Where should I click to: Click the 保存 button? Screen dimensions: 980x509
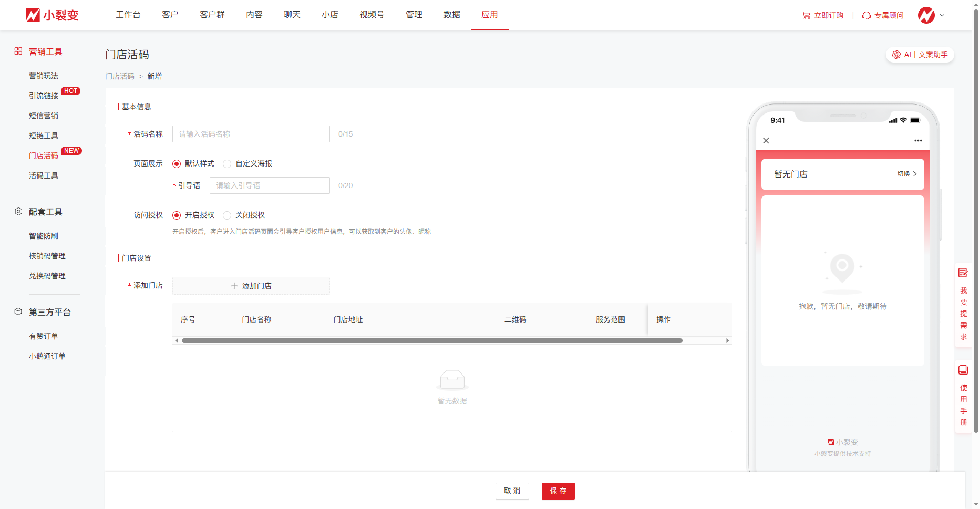558,491
